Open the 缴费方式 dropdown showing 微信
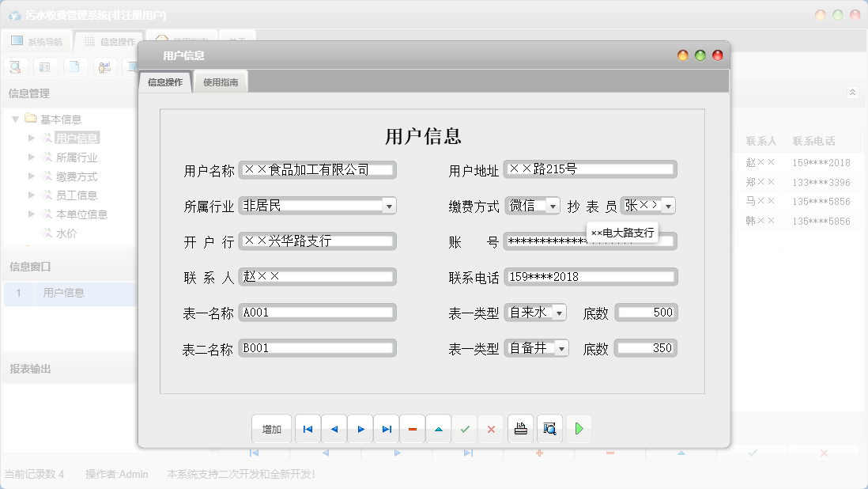This screenshot has height=489, width=868. pos(553,205)
